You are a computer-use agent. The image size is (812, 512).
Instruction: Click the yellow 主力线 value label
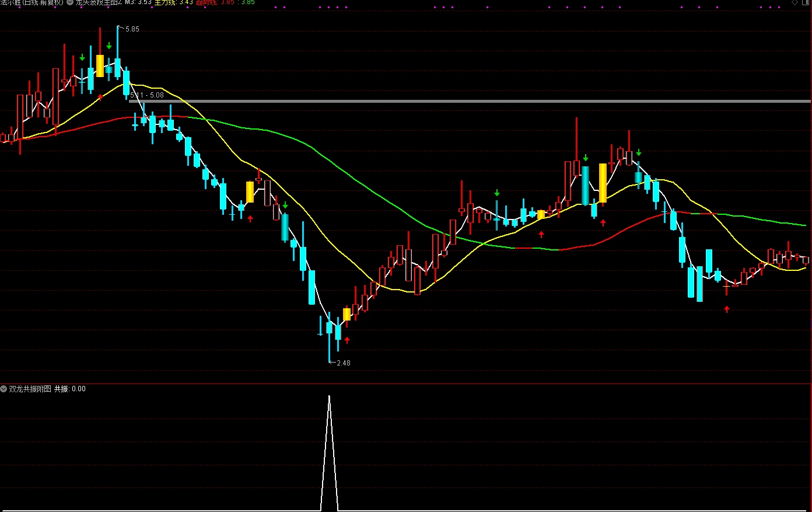pyautogui.click(x=173, y=2)
